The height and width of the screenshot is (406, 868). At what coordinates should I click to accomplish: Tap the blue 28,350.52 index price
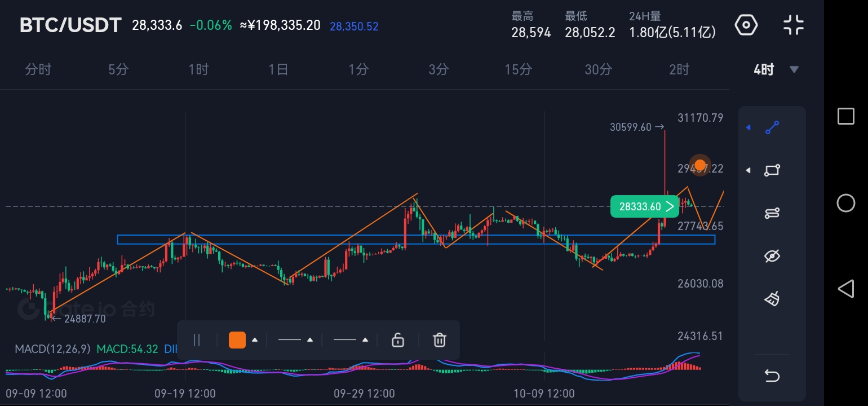(354, 27)
